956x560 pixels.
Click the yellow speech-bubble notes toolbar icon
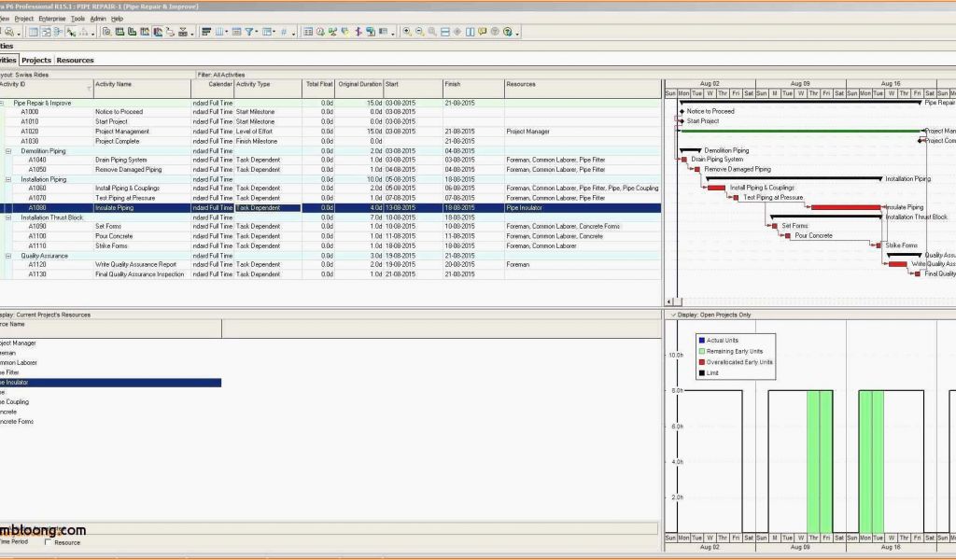[x=483, y=32]
